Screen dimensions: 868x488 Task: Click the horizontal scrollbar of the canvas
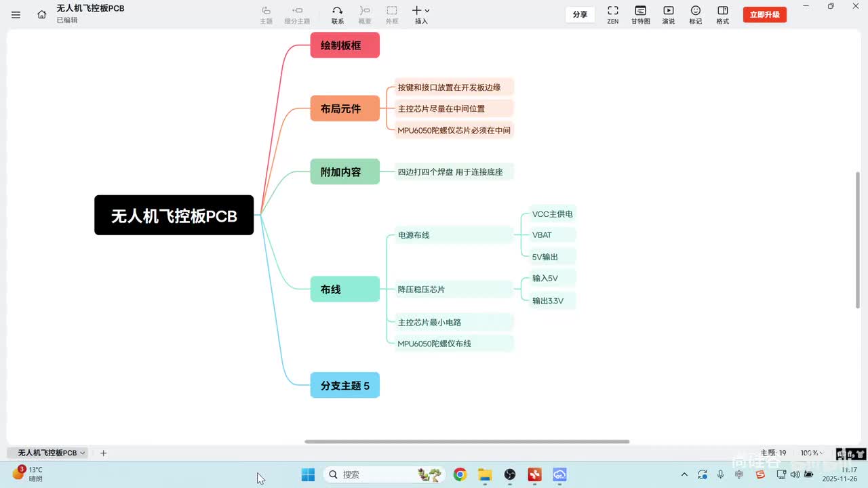(467, 441)
